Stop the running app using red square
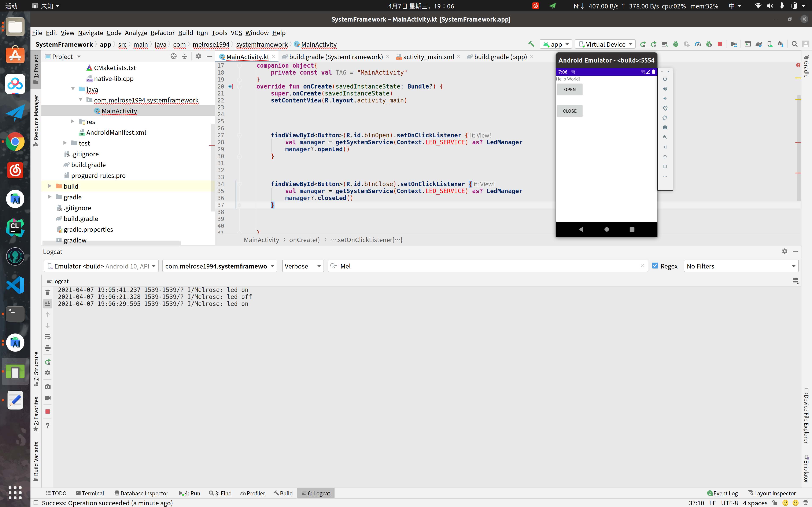812x507 pixels. [720, 44]
